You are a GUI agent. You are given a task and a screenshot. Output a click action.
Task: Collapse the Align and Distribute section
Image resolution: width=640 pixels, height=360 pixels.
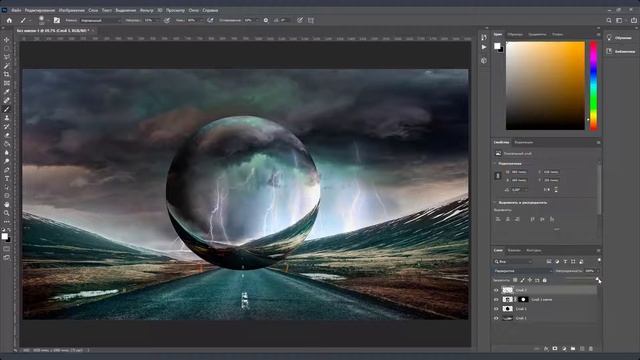(496, 202)
